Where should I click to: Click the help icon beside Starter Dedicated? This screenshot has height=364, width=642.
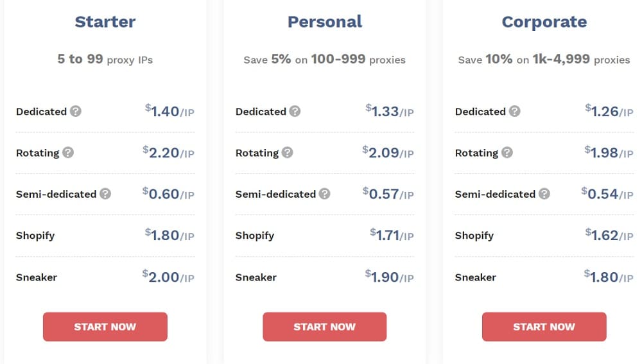point(75,111)
